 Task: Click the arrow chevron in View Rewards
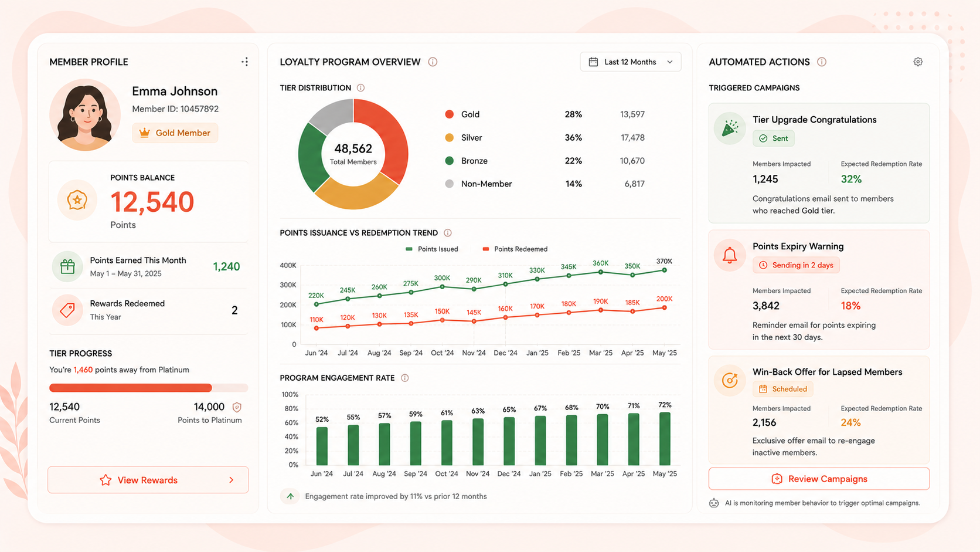[232, 480]
